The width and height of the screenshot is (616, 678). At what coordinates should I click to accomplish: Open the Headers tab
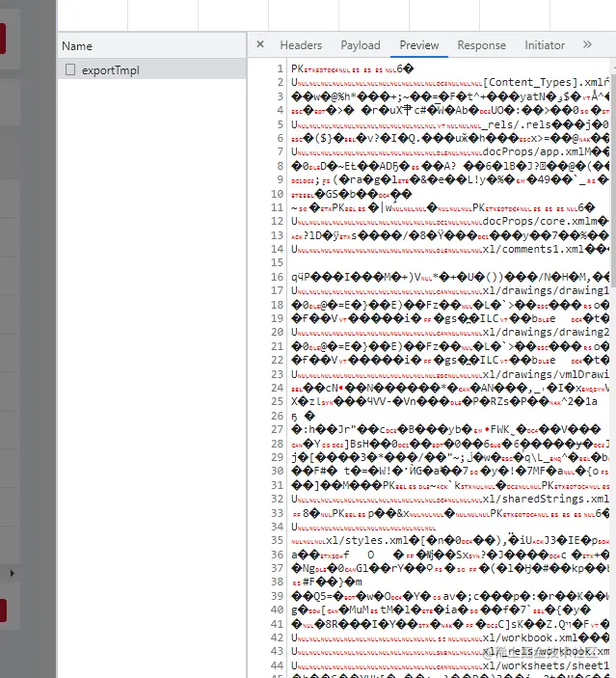click(x=301, y=45)
